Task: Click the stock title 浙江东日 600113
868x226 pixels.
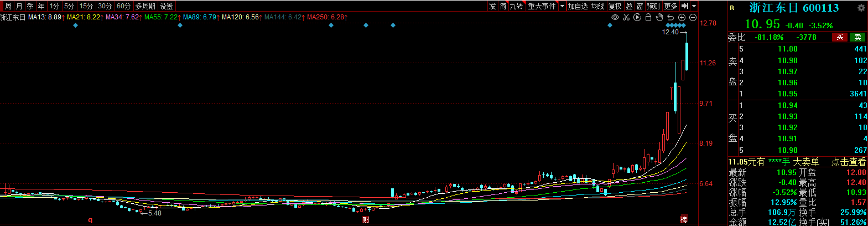Action: click(x=794, y=8)
